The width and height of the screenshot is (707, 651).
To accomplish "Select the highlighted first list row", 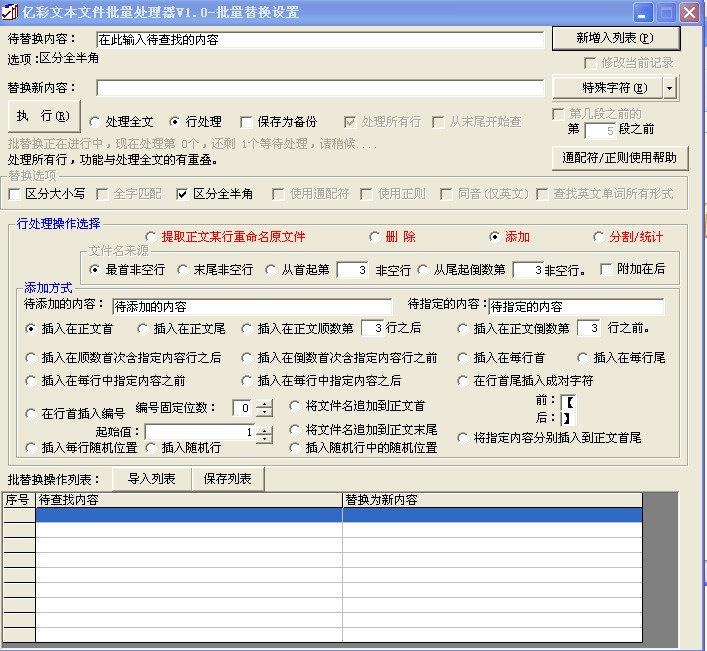I will 339,515.
